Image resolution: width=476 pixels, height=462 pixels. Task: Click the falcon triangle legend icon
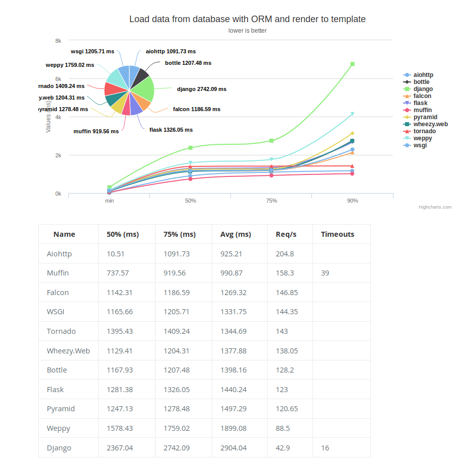[x=407, y=96]
